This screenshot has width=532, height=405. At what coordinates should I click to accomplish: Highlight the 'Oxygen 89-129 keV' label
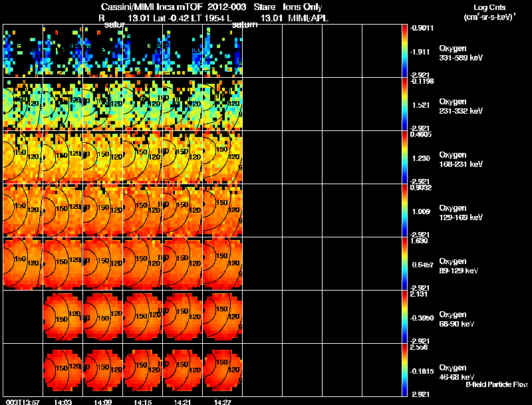459,266
